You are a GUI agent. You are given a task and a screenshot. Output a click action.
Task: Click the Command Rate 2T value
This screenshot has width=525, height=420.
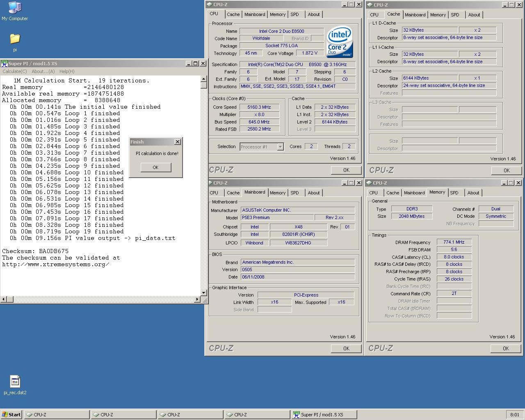pos(454,294)
